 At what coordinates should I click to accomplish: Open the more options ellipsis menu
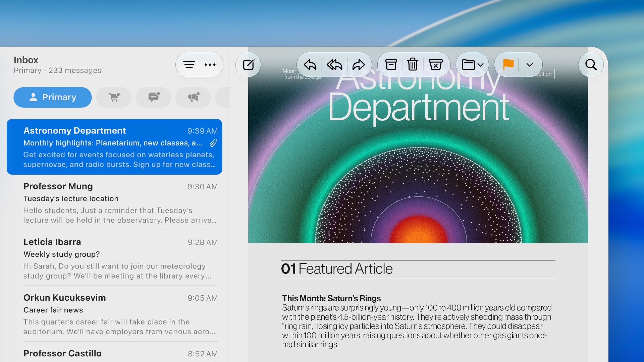click(x=210, y=65)
